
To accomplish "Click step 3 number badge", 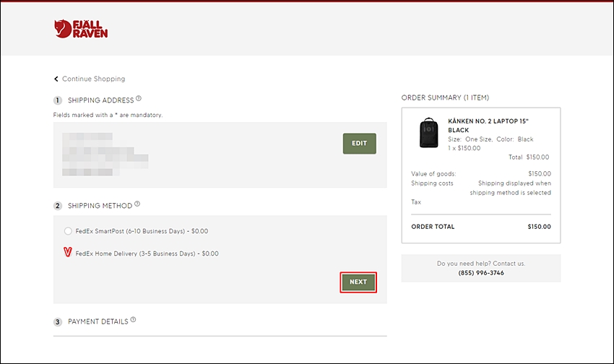I will [x=58, y=321].
